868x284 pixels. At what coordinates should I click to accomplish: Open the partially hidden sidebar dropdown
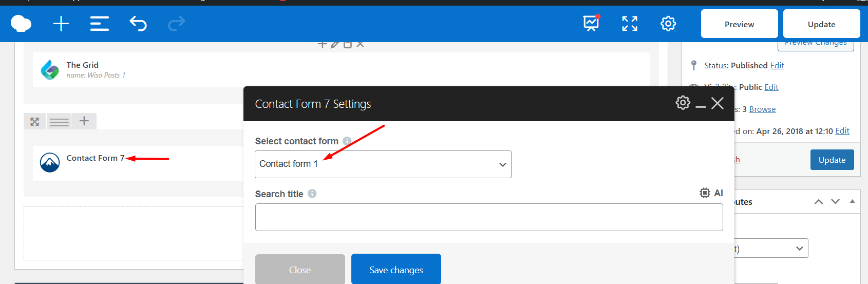click(x=771, y=249)
